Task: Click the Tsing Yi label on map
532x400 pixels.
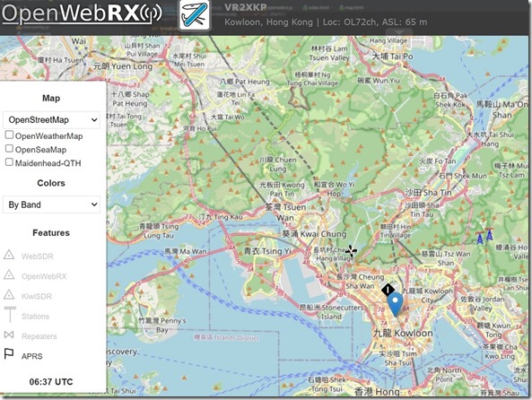Action: point(267,251)
